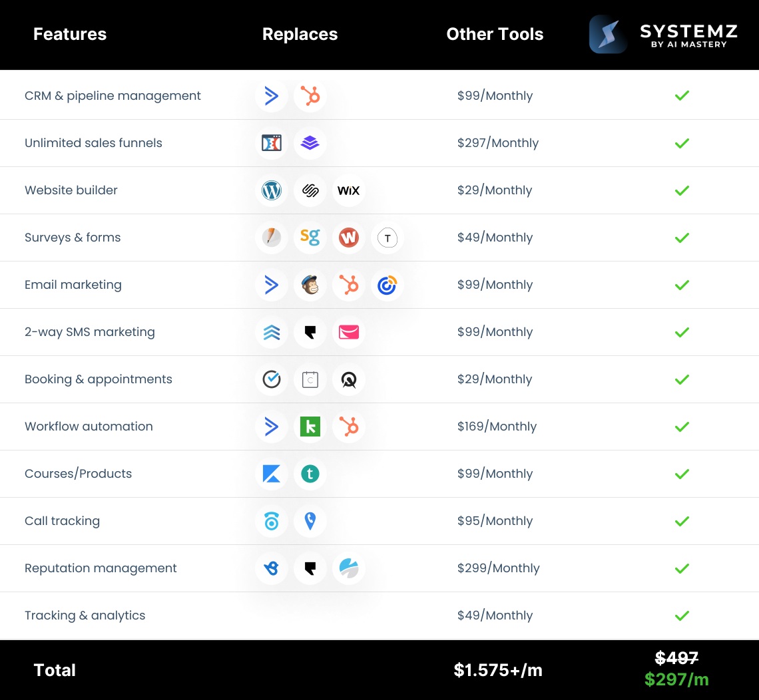Click the Reputation management feature label
The width and height of the screenshot is (759, 700).
coord(101,568)
